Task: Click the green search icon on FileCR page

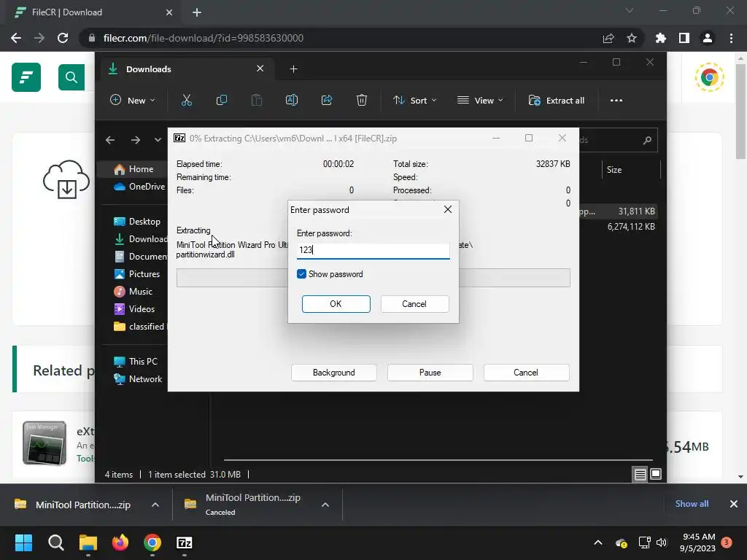Action: (71, 77)
